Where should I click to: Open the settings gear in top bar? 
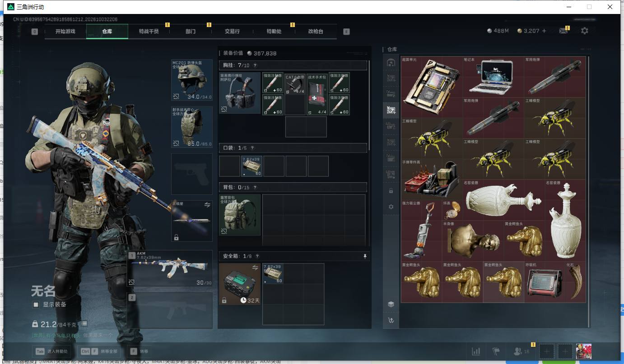tap(585, 31)
